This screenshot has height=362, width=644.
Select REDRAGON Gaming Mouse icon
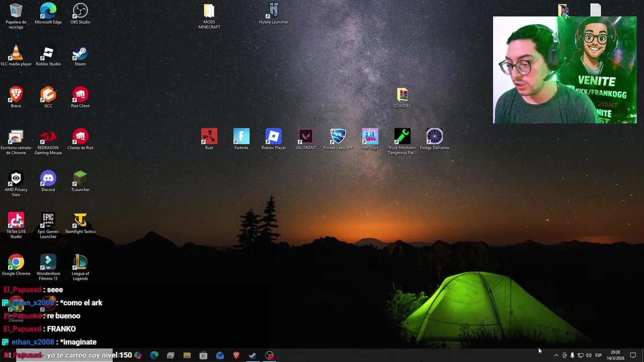click(48, 142)
